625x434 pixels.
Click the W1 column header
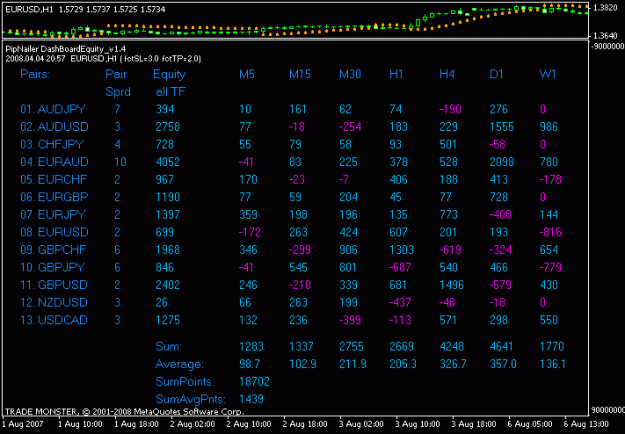pos(547,74)
